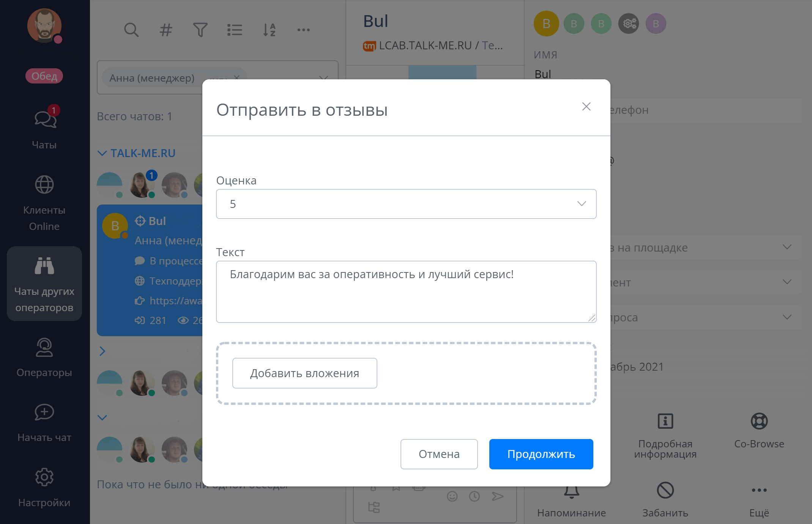Click Добавить вложения button
812x524 pixels.
[x=304, y=373]
